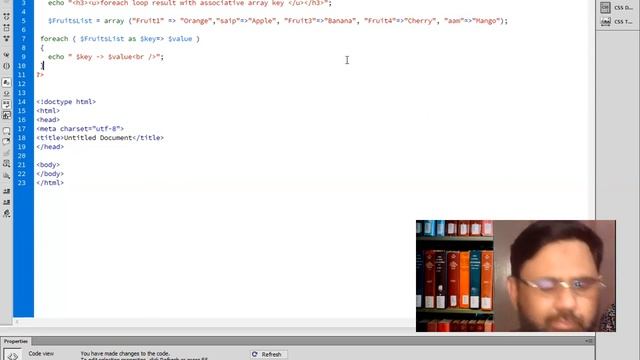Click the foreach keyword on line 7
Viewport: 640px width, 360px height.
[54, 39]
